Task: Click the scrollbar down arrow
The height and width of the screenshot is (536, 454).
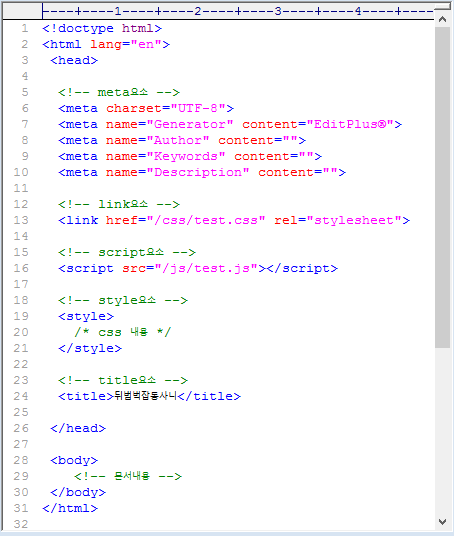Action: pyautogui.click(x=442, y=522)
